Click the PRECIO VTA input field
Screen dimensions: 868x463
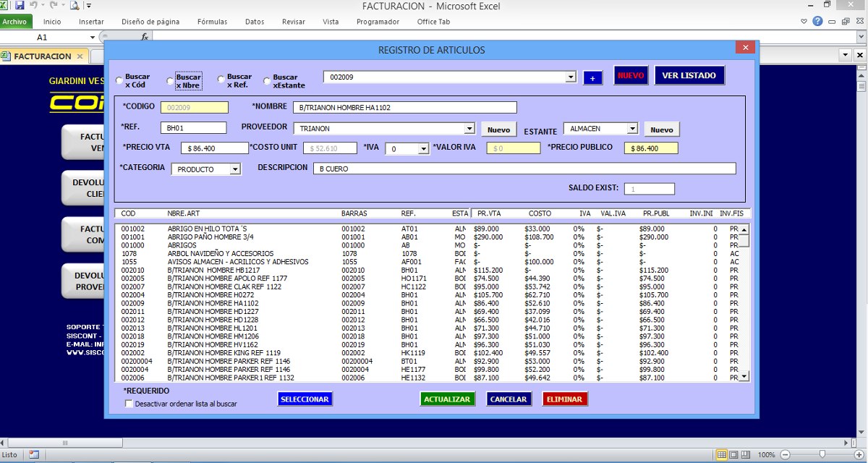coord(214,148)
